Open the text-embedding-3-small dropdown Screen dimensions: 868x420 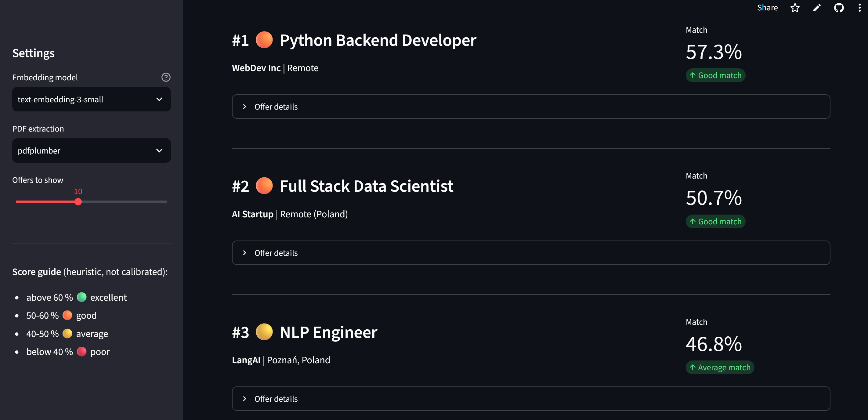click(x=91, y=100)
